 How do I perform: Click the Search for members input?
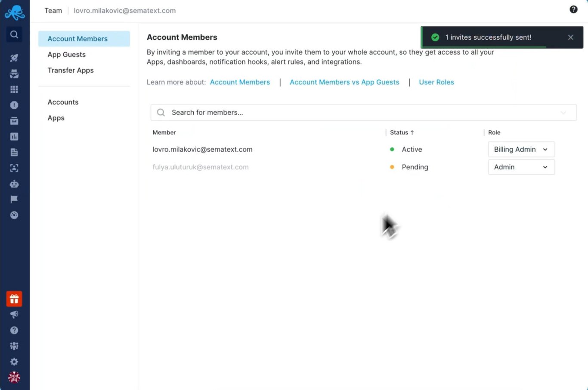tap(363, 112)
